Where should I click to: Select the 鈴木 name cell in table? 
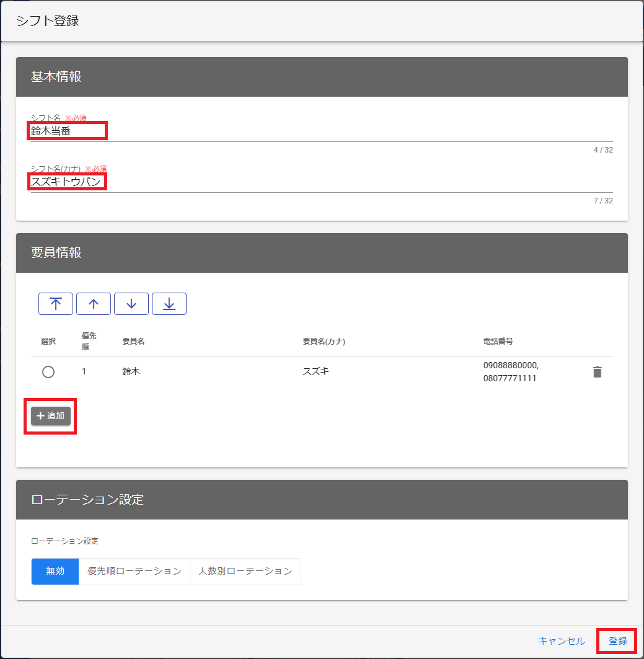pos(131,372)
